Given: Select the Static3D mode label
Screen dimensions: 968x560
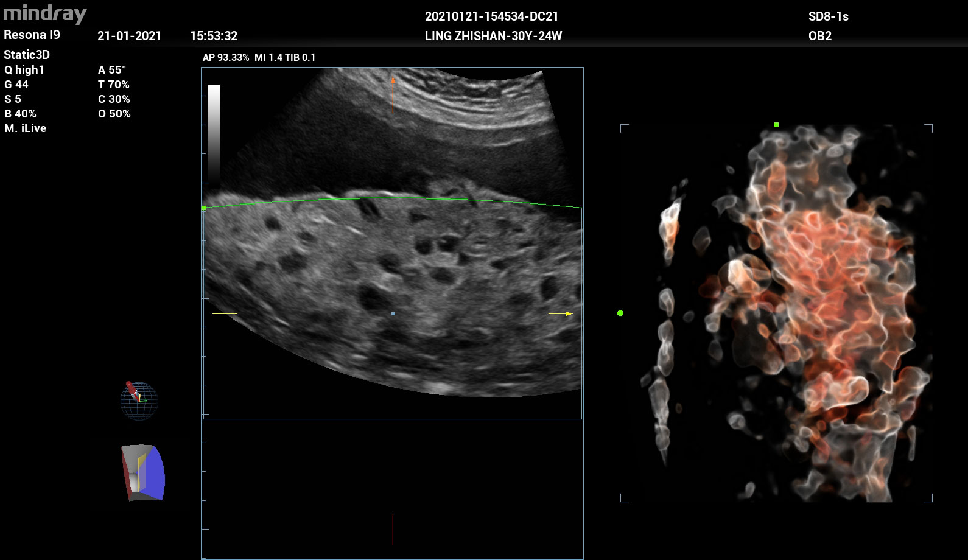Looking at the screenshot, I should [27, 55].
